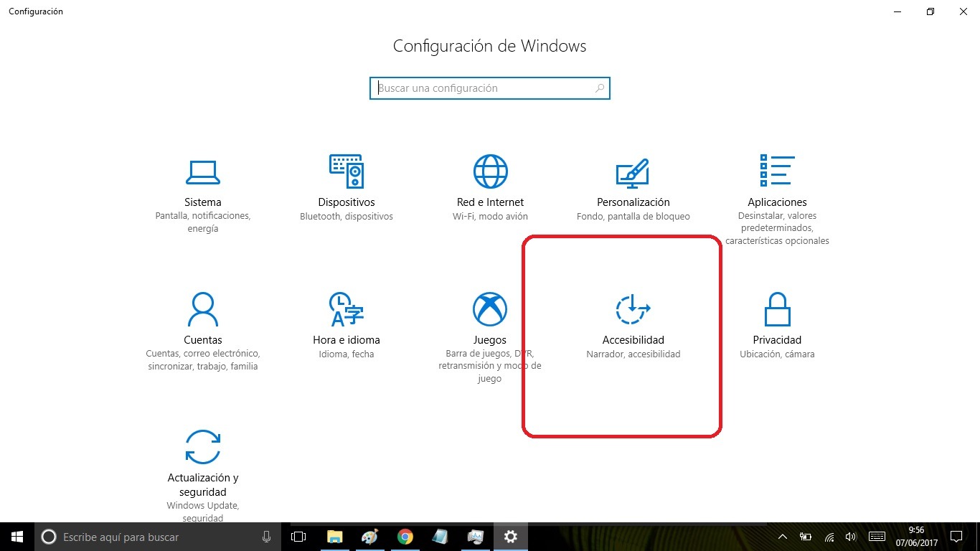This screenshot has width=980, height=551.
Task: Open the touch keyboard icon
Action: tap(877, 537)
